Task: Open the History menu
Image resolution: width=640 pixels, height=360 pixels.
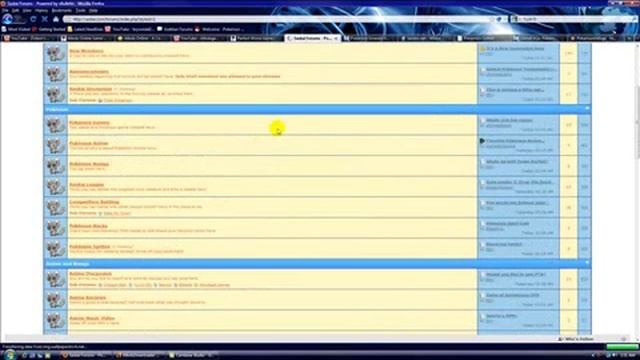Action: click(41, 10)
